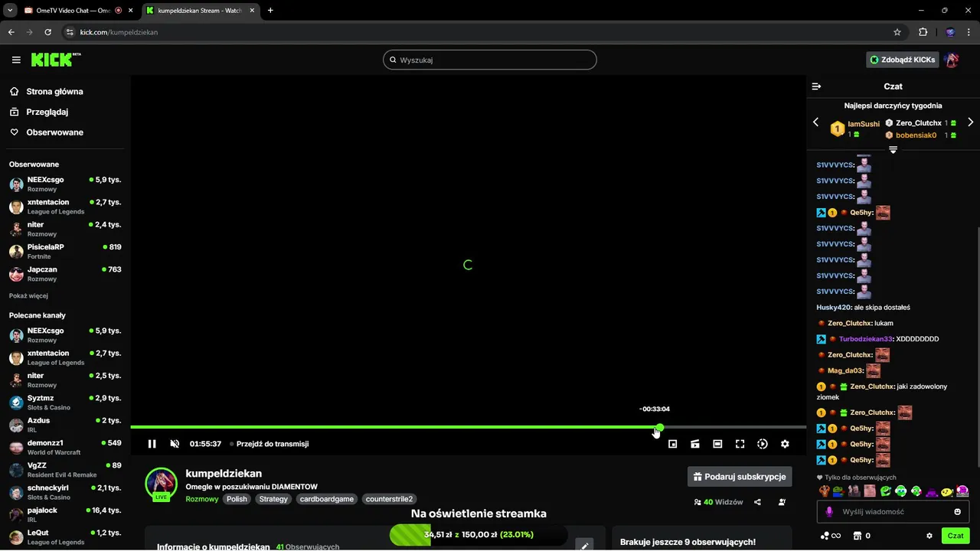Click the Zdobądź KICKs button
This screenshot has width=980, height=551.
[903, 60]
